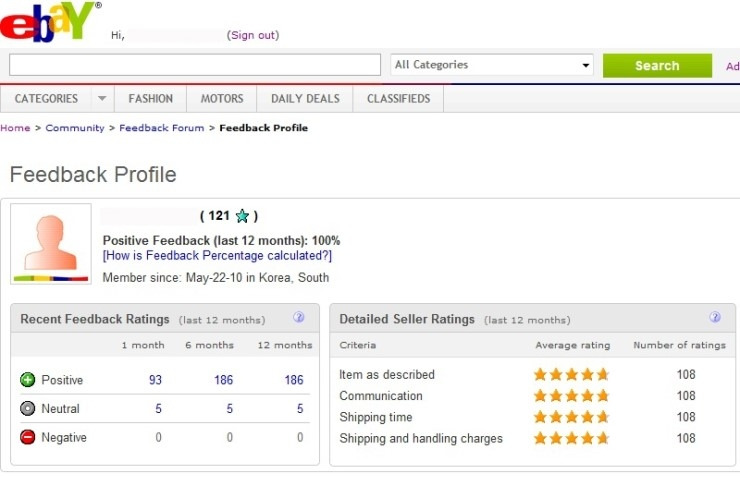Click Neutral count 5 for 12 months
Screen dimensions: 740x498
(x=300, y=409)
